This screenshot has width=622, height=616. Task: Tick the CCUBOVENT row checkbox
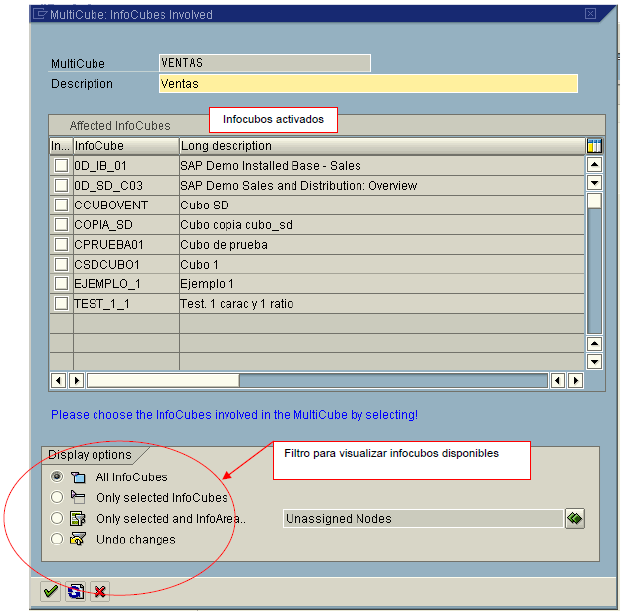click(61, 205)
